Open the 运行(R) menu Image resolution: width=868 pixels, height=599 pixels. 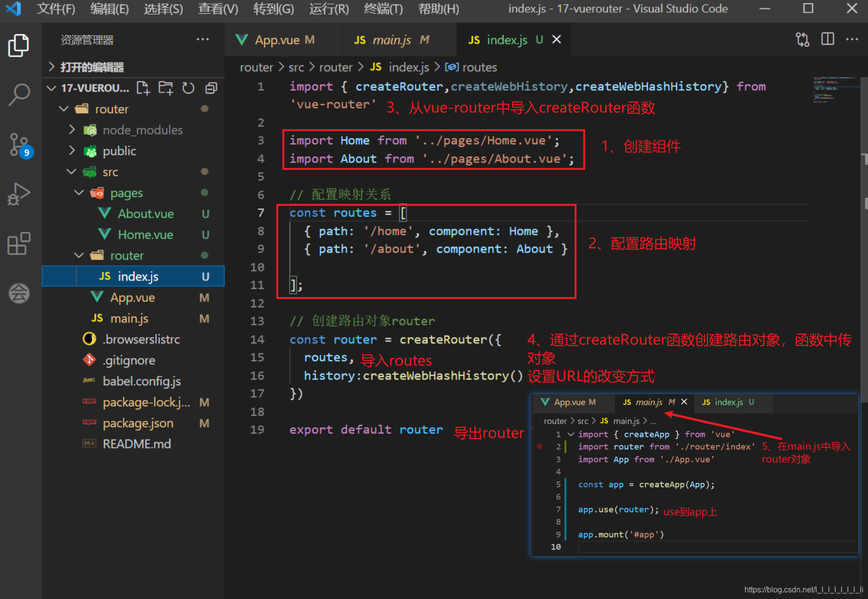pos(329,9)
